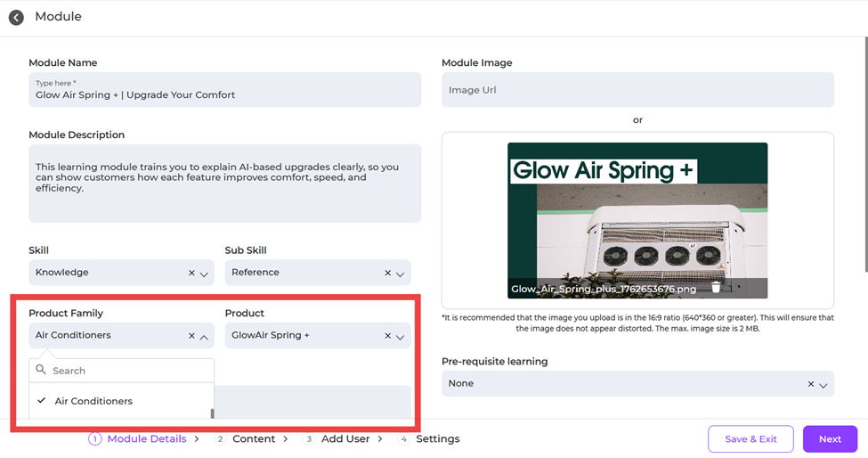
Task: Click the Next button
Action: 830,439
